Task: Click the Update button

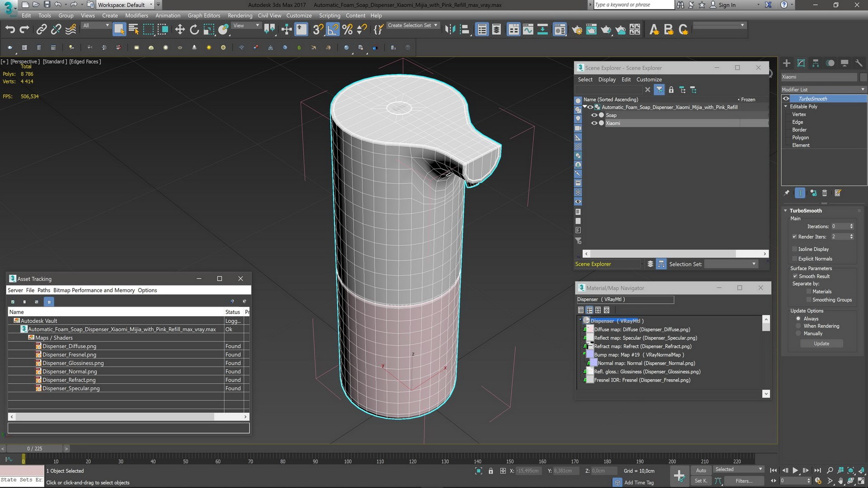Action: pos(821,343)
